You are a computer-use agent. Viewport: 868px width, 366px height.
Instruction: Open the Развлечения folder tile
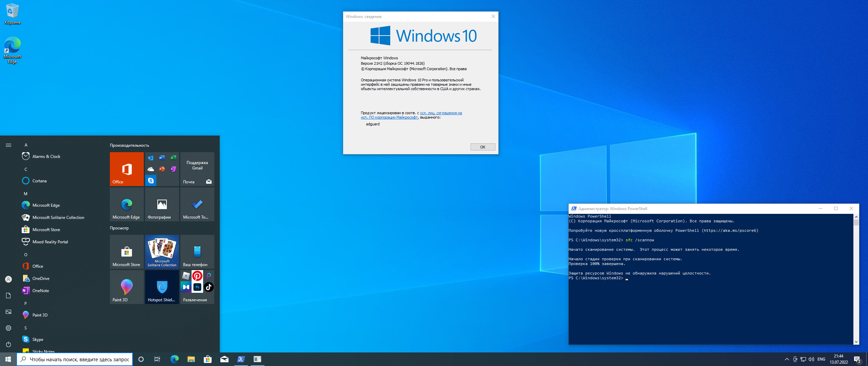pyautogui.click(x=197, y=287)
